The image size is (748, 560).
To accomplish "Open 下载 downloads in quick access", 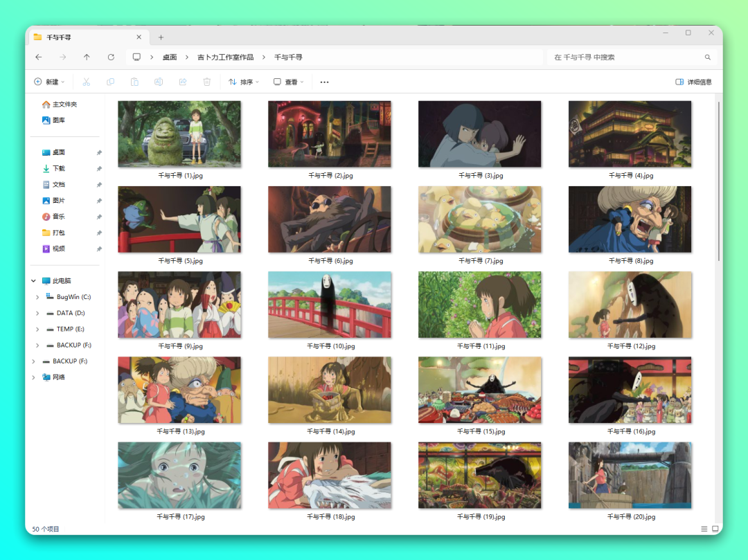I will tap(53, 168).
